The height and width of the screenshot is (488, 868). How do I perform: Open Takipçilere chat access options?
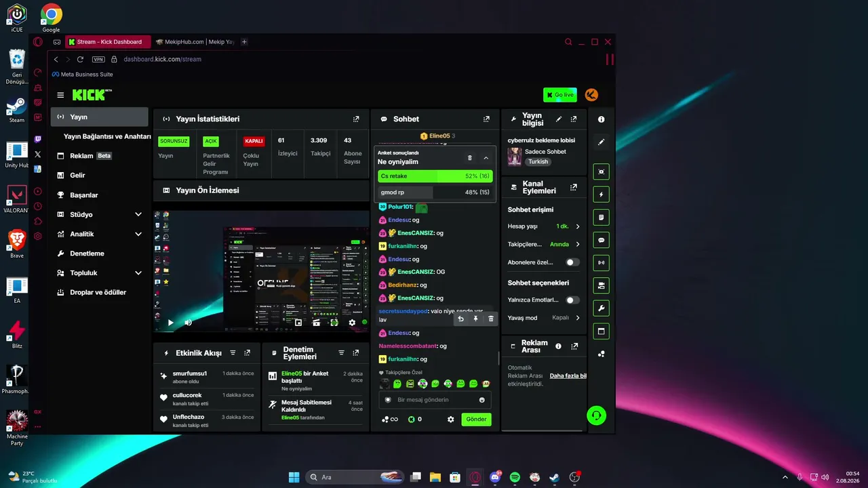[x=544, y=244]
